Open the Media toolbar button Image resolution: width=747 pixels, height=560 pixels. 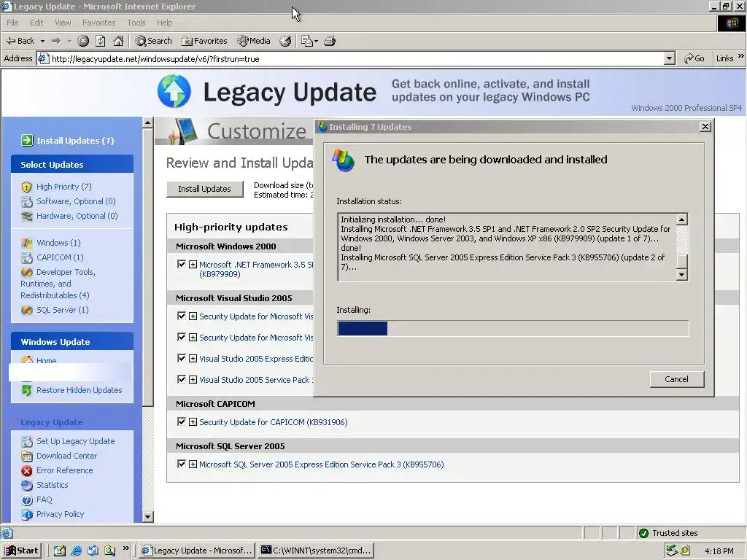point(254,41)
